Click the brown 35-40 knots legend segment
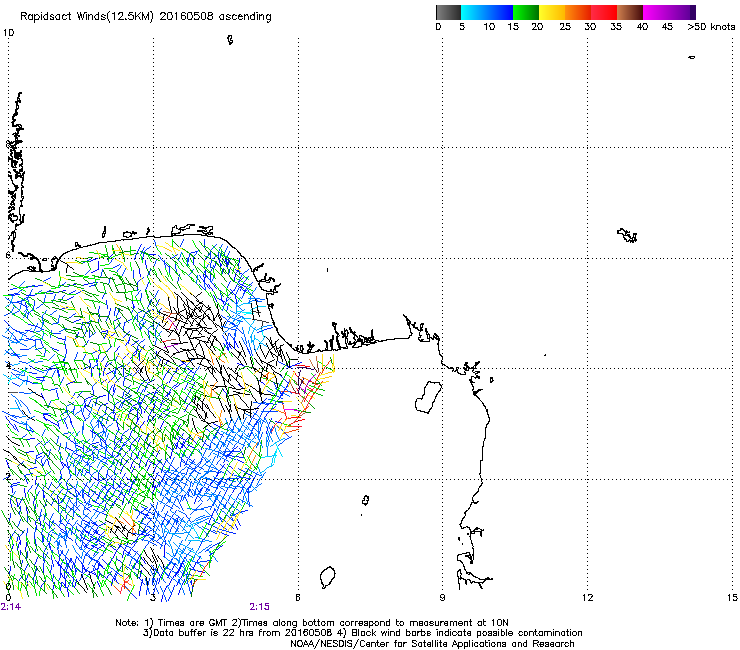Viewport: 740px width, 650px height. [x=630, y=12]
